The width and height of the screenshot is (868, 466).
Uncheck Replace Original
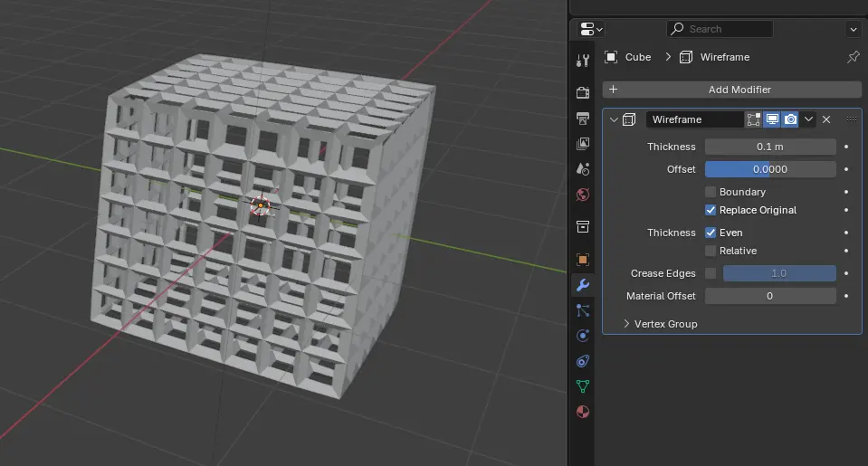[711, 210]
